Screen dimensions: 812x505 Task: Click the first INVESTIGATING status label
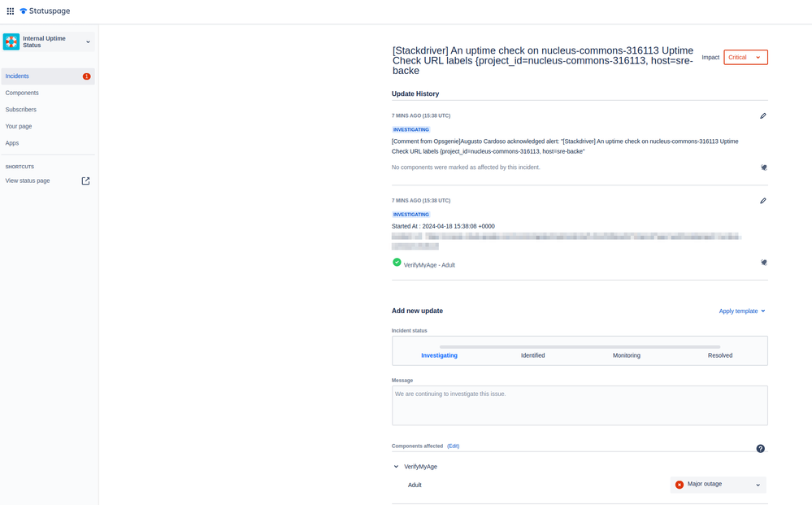click(x=411, y=129)
